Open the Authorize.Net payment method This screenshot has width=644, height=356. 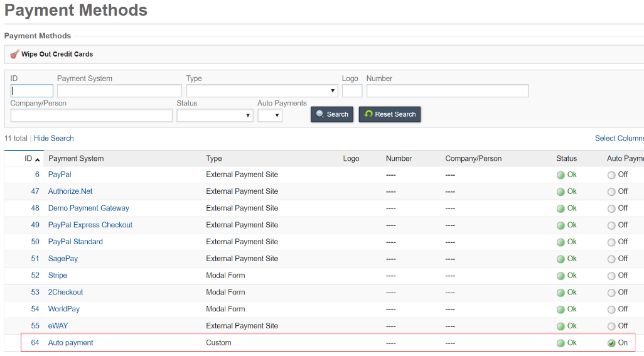(70, 191)
